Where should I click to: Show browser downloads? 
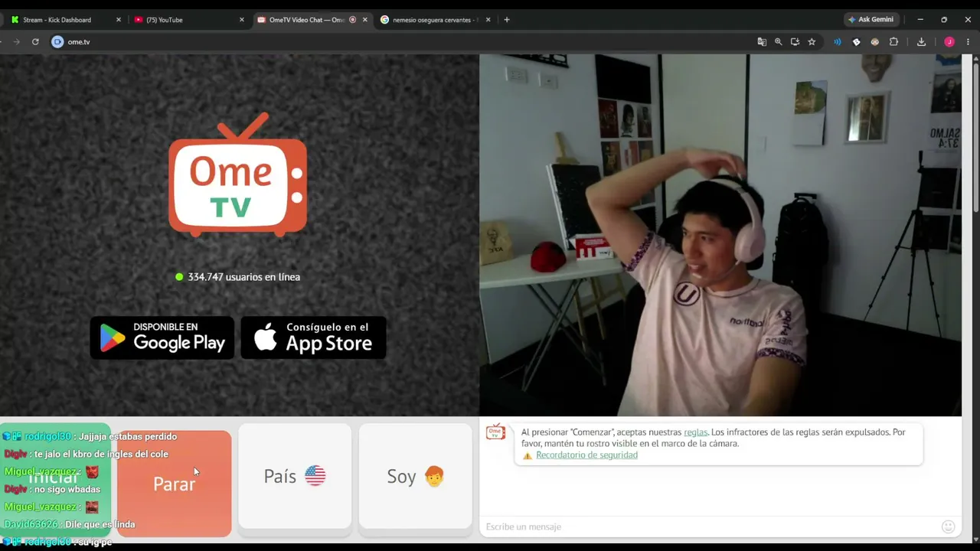pyautogui.click(x=922, y=42)
